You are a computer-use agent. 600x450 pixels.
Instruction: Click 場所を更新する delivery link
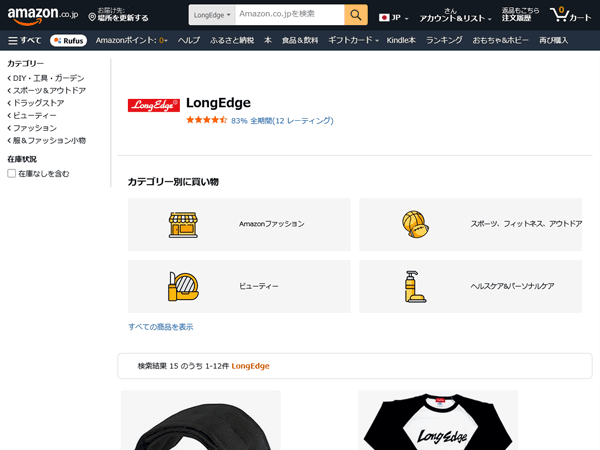click(123, 18)
